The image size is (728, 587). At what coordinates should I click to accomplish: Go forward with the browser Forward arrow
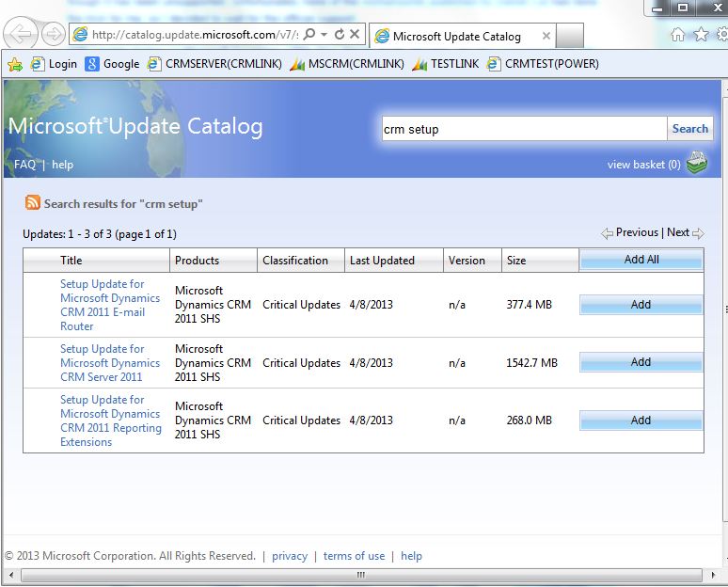click(x=53, y=34)
